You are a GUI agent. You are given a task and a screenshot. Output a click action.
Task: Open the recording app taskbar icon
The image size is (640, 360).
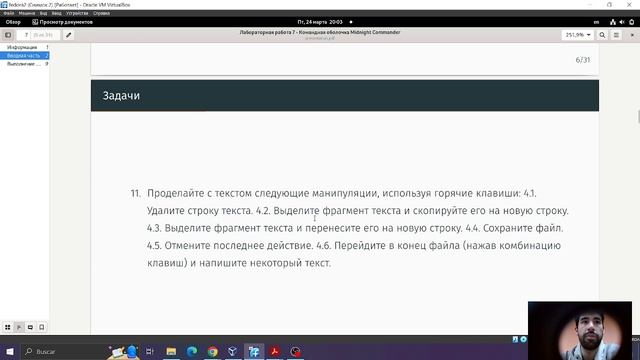click(295, 351)
